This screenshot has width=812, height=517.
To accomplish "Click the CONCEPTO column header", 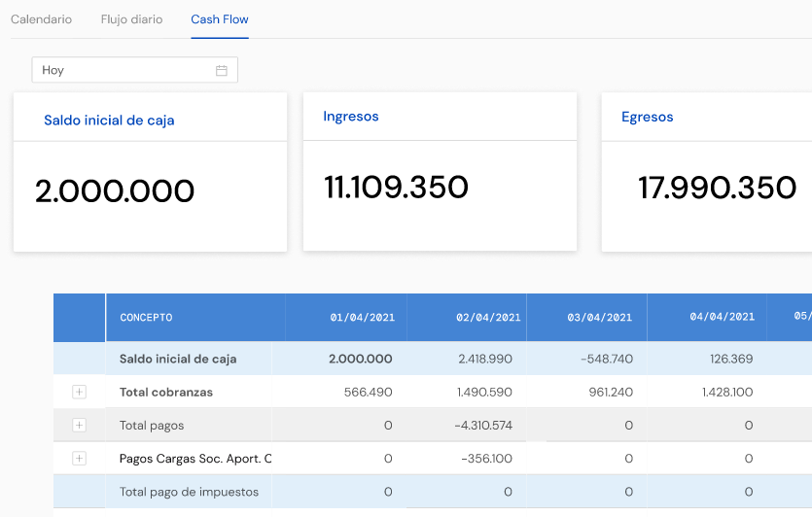I will coord(146,318).
